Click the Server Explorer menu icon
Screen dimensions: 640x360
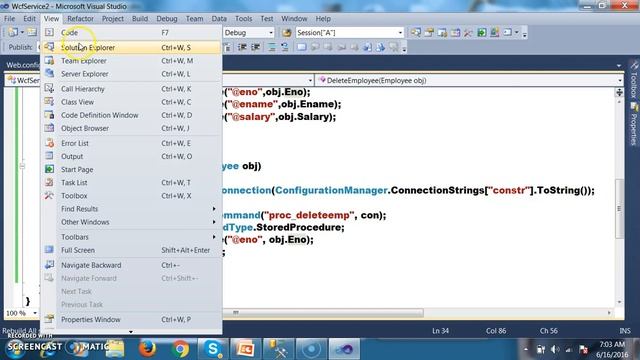(49, 73)
